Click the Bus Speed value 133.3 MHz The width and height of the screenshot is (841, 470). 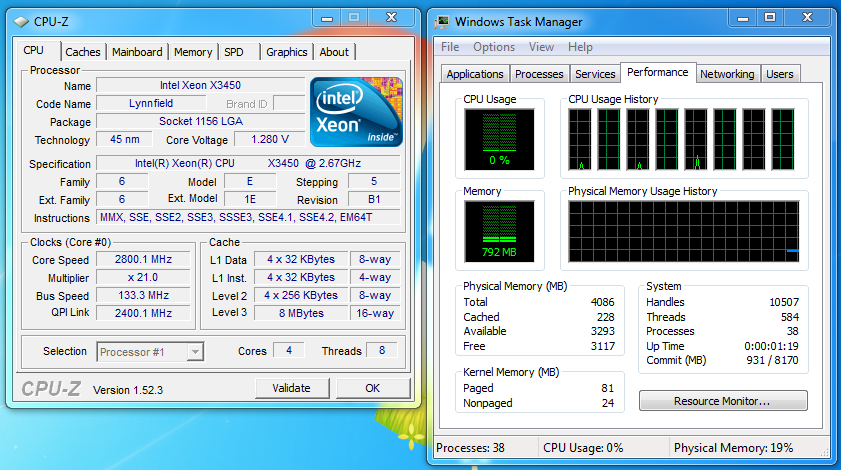(x=143, y=296)
